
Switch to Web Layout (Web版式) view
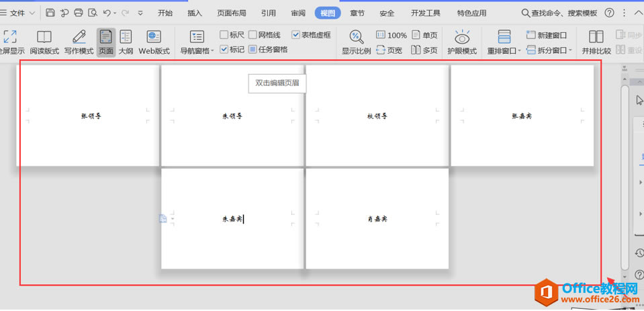(x=154, y=42)
